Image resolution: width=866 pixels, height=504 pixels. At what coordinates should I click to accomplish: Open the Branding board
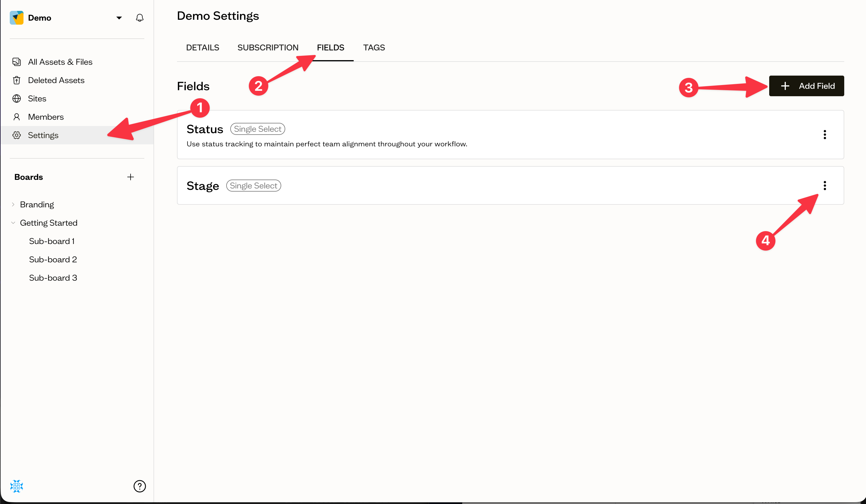(37, 204)
